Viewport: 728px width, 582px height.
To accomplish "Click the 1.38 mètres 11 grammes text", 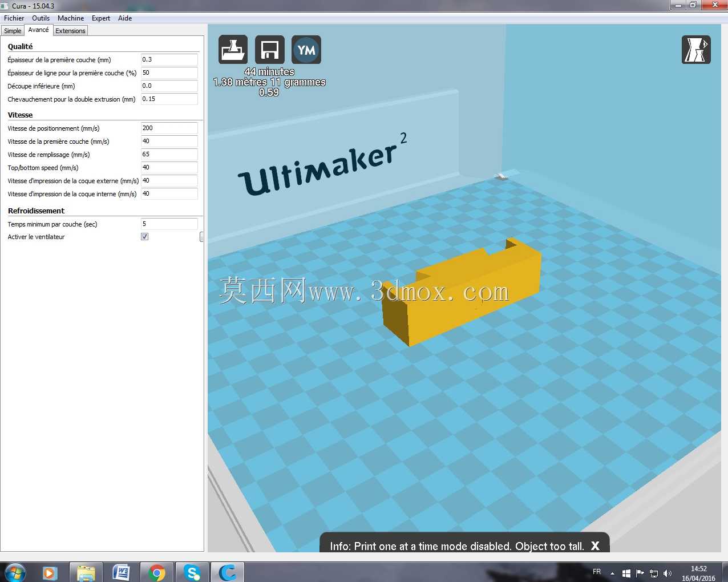I will (269, 82).
